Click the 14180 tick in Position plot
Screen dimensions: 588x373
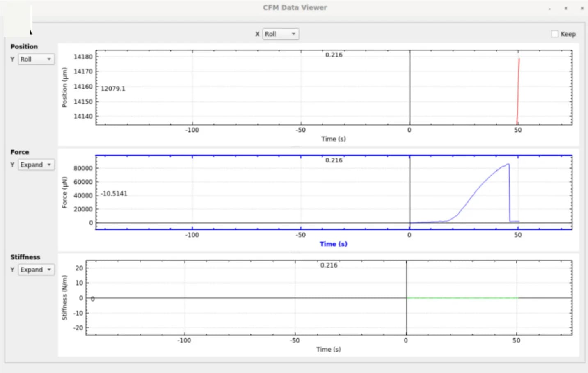(x=83, y=57)
